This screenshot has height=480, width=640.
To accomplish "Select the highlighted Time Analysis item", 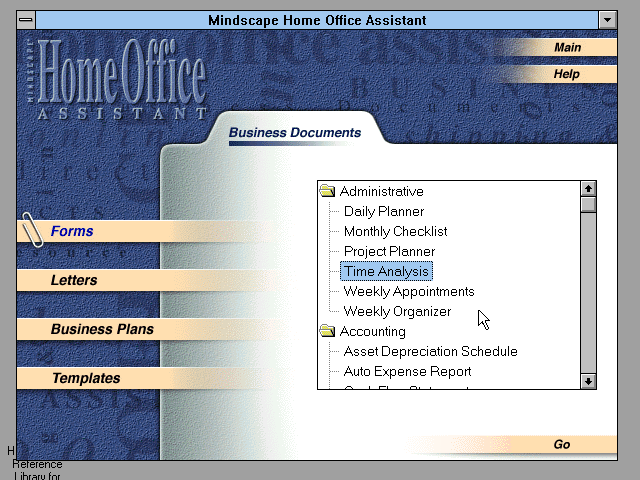I will click(x=386, y=271).
